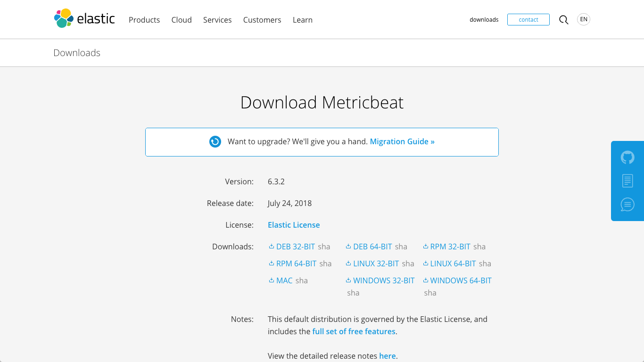Open the Elastic License link
The width and height of the screenshot is (644, 362).
[294, 225]
